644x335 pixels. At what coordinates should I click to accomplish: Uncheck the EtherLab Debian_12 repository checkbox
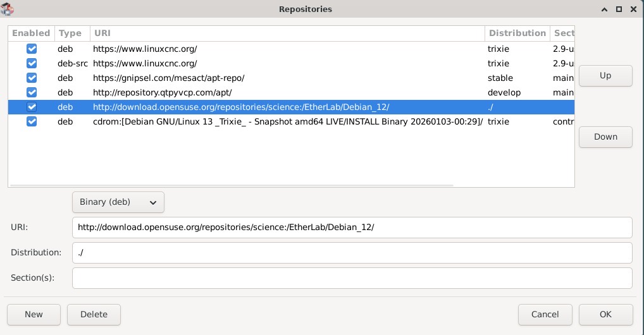32,107
